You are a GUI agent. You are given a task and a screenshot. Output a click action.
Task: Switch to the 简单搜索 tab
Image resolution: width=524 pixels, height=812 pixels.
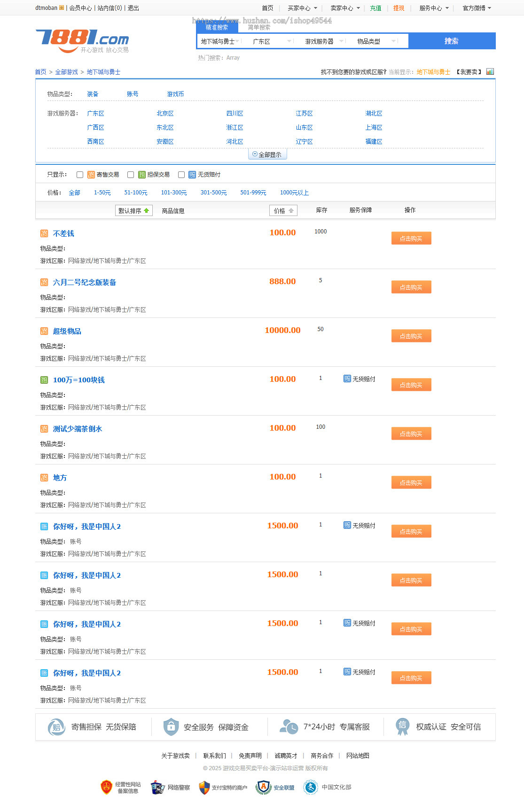259,27
